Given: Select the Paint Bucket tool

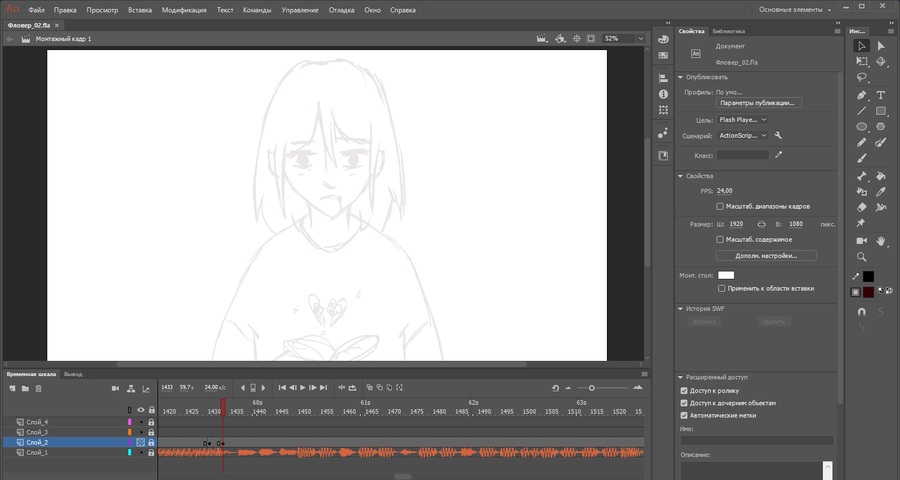Looking at the screenshot, I should (880, 176).
